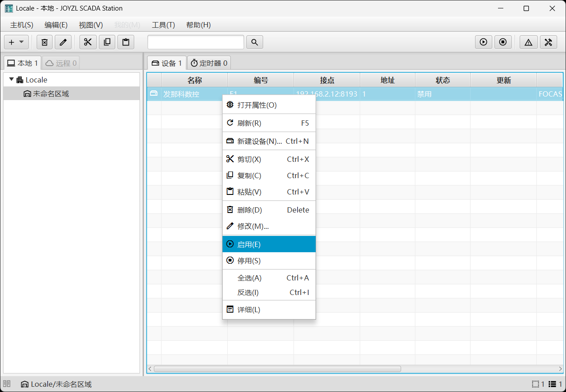Click the FOCAS cell in device row
Screen dimensions: 566x392
550,94
